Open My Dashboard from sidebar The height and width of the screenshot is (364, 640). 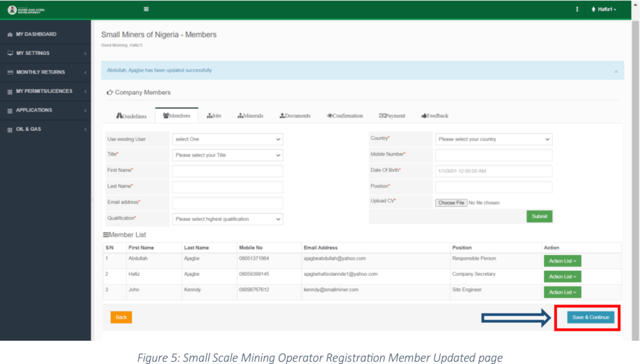(x=36, y=34)
